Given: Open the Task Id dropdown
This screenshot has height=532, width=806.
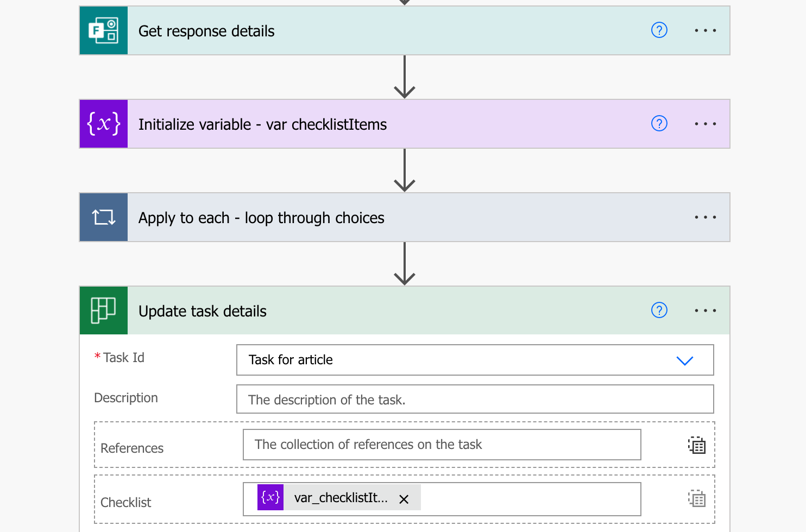Looking at the screenshot, I should 475,360.
